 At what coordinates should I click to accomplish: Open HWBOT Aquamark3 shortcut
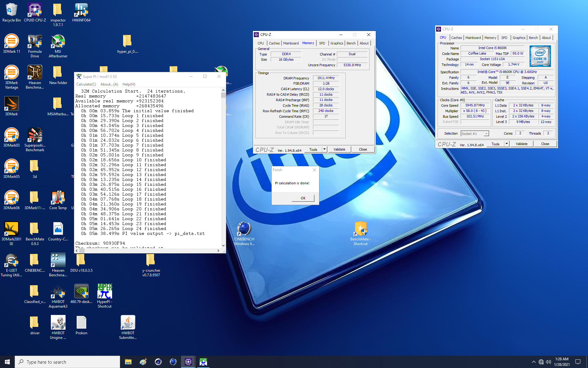pos(58,296)
